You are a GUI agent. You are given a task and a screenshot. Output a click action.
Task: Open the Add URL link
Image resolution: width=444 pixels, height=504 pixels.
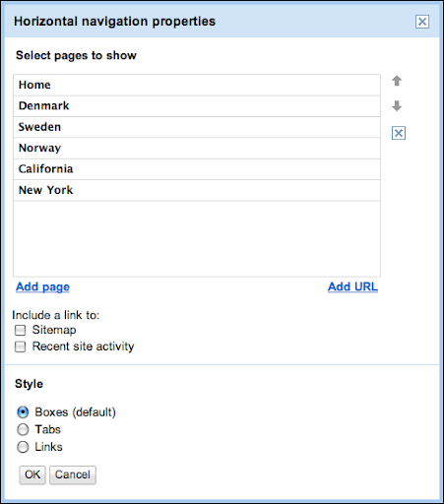click(x=352, y=286)
